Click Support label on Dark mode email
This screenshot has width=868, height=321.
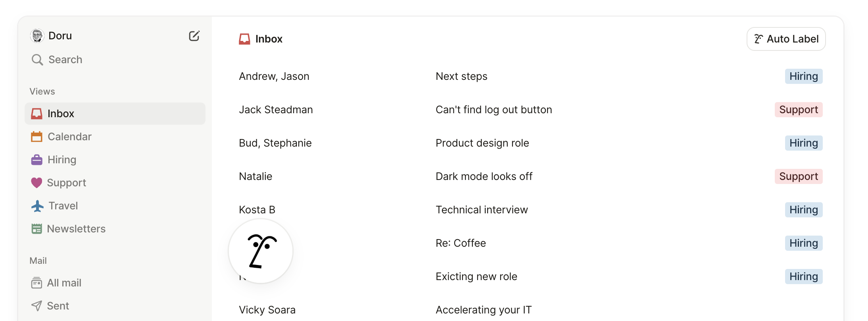[798, 176]
